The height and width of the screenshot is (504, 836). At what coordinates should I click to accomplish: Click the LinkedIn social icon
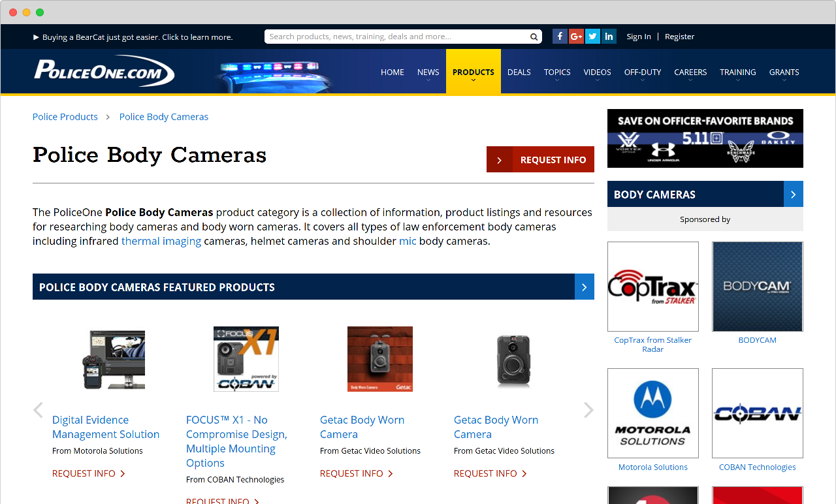[609, 36]
